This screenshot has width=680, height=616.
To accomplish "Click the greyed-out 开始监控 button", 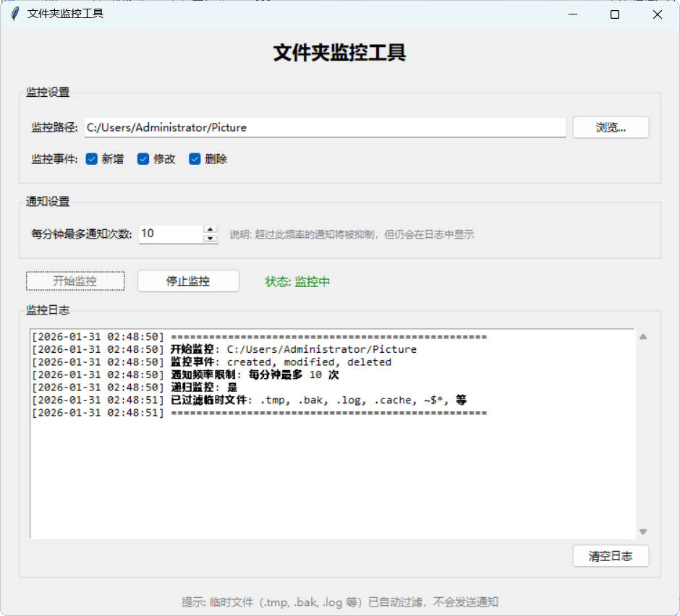I will (75, 281).
